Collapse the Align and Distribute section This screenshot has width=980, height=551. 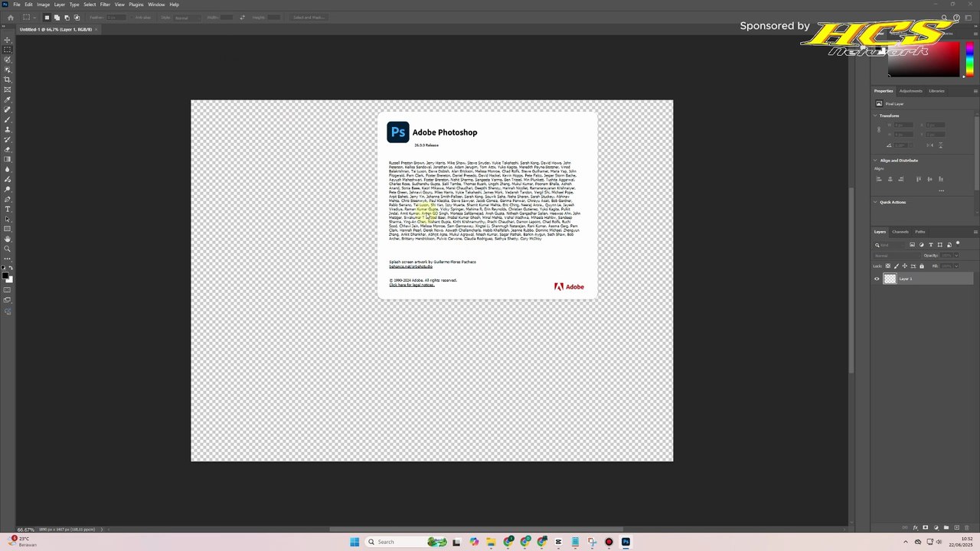tap(876, 161)
